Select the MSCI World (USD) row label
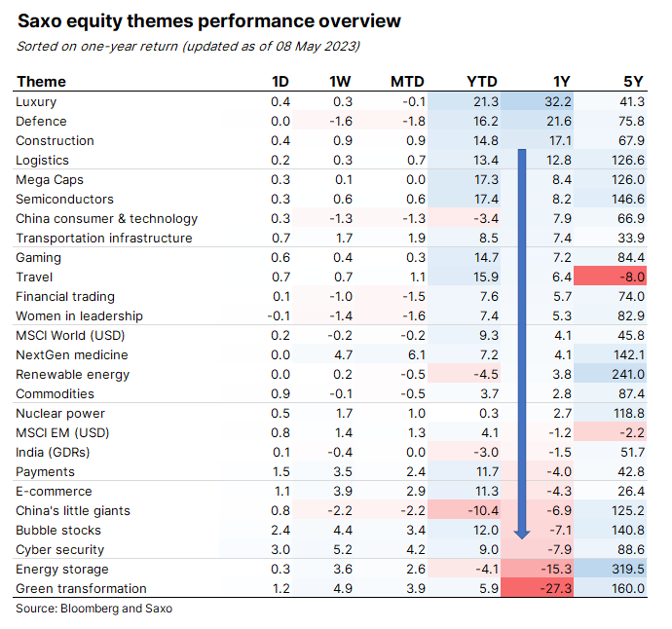672x629 pixels. tap(70, 336)
